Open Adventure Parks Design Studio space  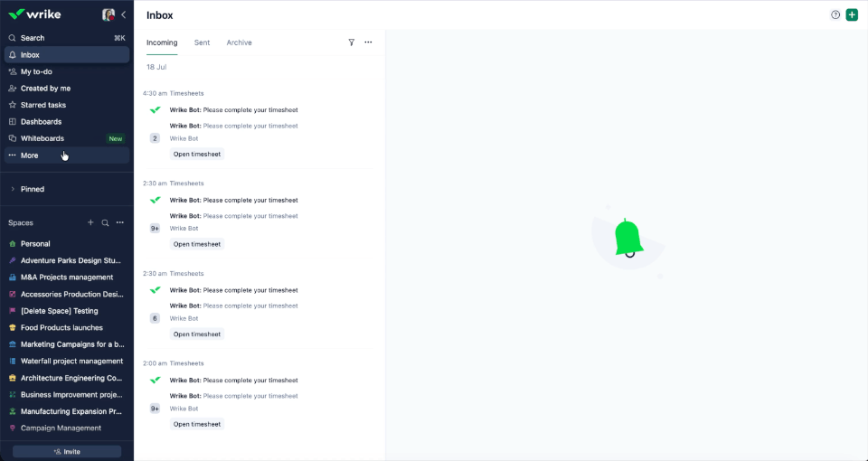pos(67,260)
